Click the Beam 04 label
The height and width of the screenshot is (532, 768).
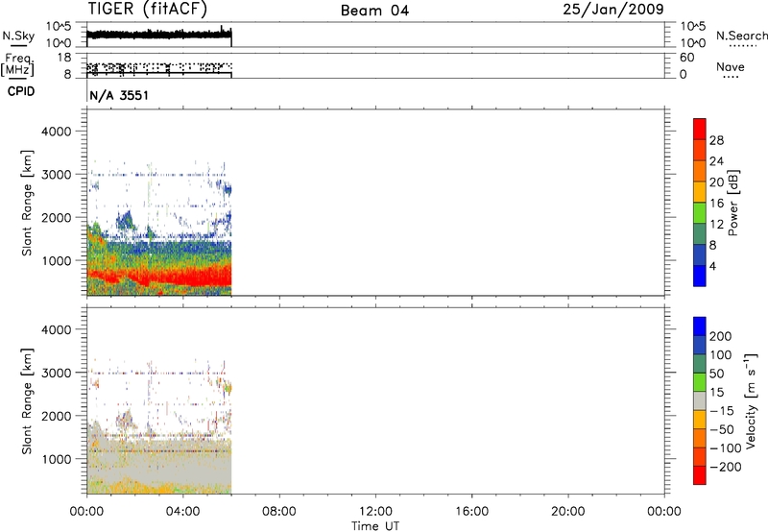coord(374,11)
